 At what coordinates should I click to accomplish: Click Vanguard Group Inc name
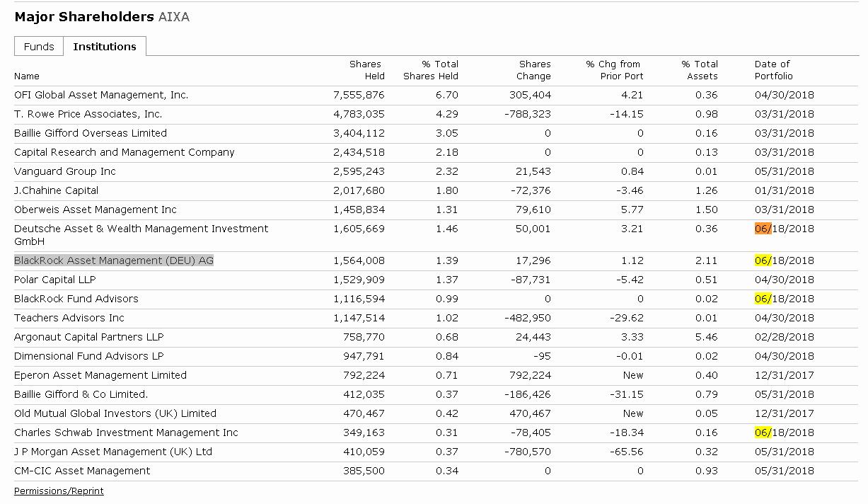point(65,171)
